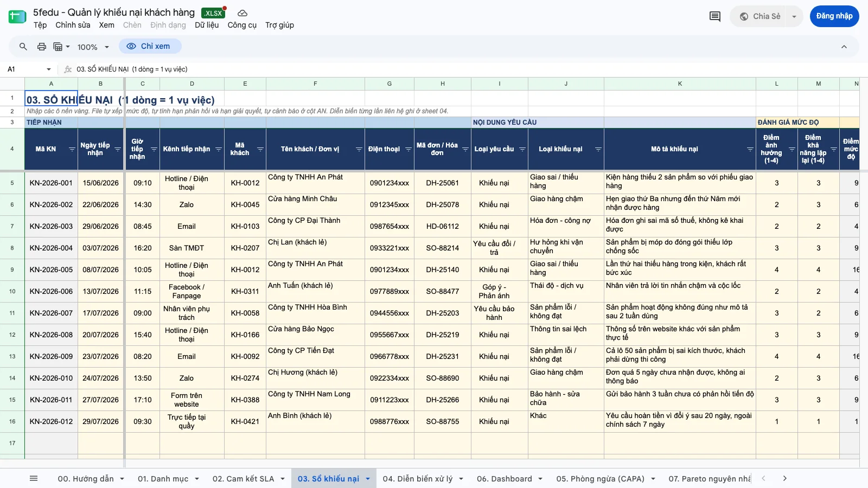Click the XLSX file format badge
The image size is (868, 488).
pyautogui.click(x=213, y=13)
